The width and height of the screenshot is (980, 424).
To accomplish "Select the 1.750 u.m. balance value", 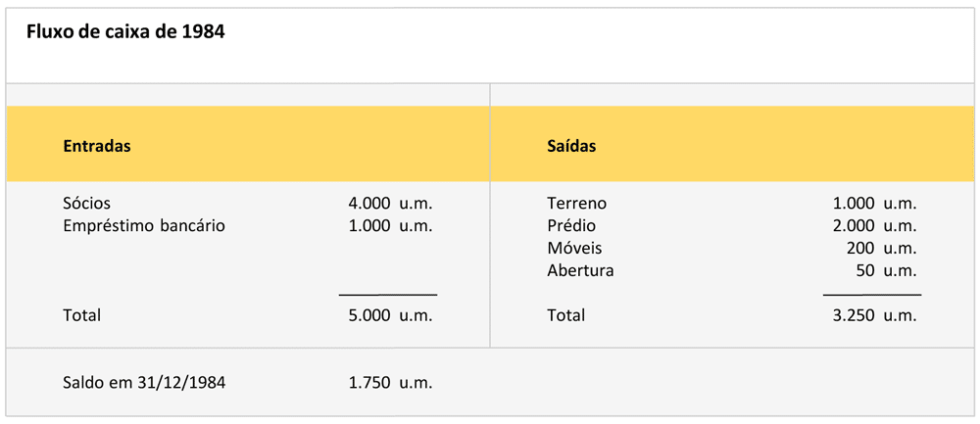I will [389, 383].
